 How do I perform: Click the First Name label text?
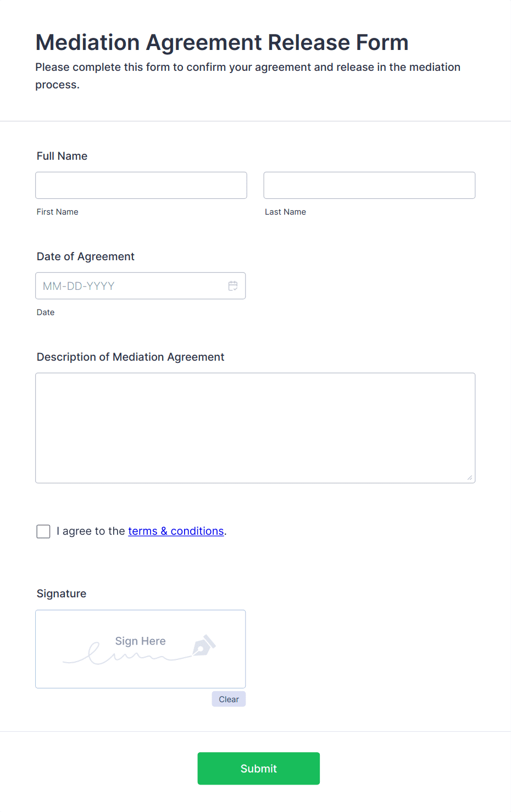click(x=57, y=211)
